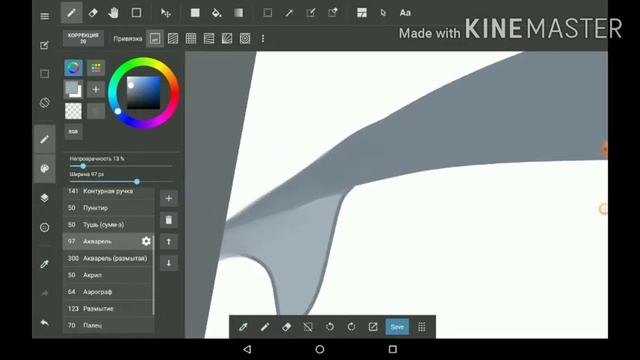The width and height of the screenshot is (640, 360).
Task: Open the Layers panel in left sidebar
Action: 44,198
